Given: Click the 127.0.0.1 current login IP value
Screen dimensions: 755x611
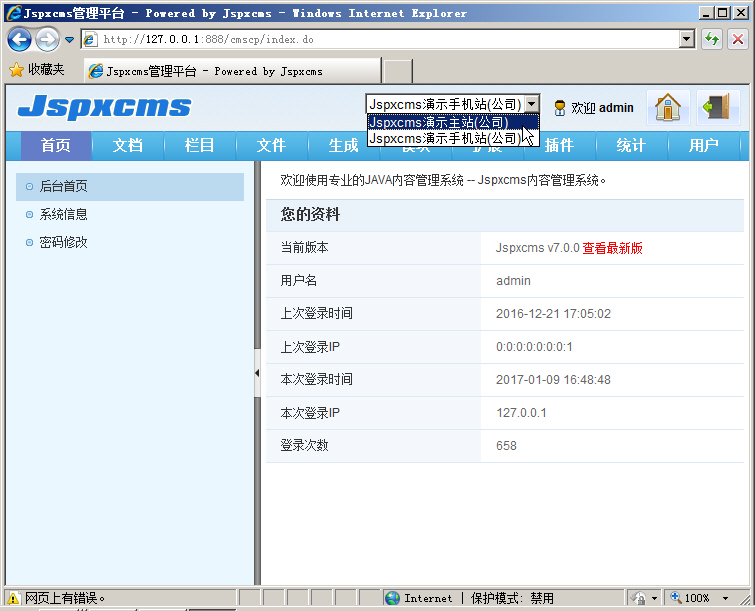Looking at the screenshot, I should coord(521,413).
